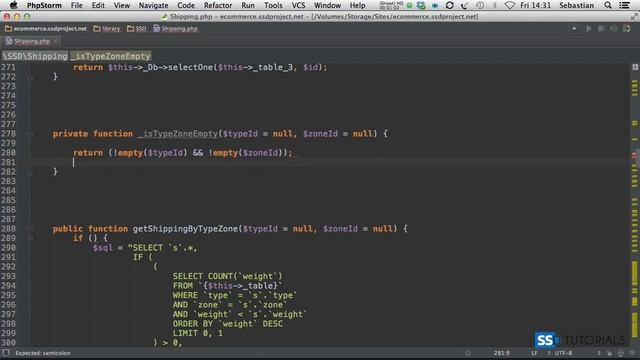This screenshot has height=360, width=640.
Task: Open the Refactor menu
Action: pyautogui.click(x=218, y=5)
